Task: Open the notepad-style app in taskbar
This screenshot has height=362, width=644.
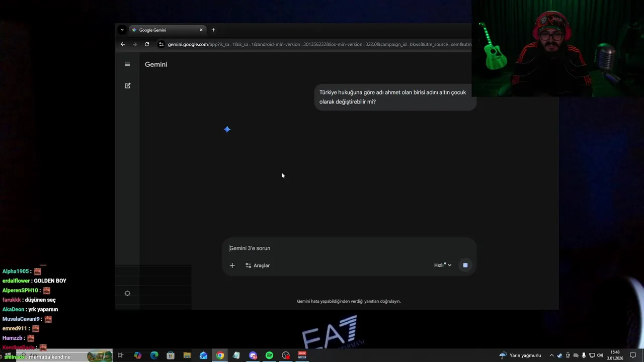Action: click(236, 355)
